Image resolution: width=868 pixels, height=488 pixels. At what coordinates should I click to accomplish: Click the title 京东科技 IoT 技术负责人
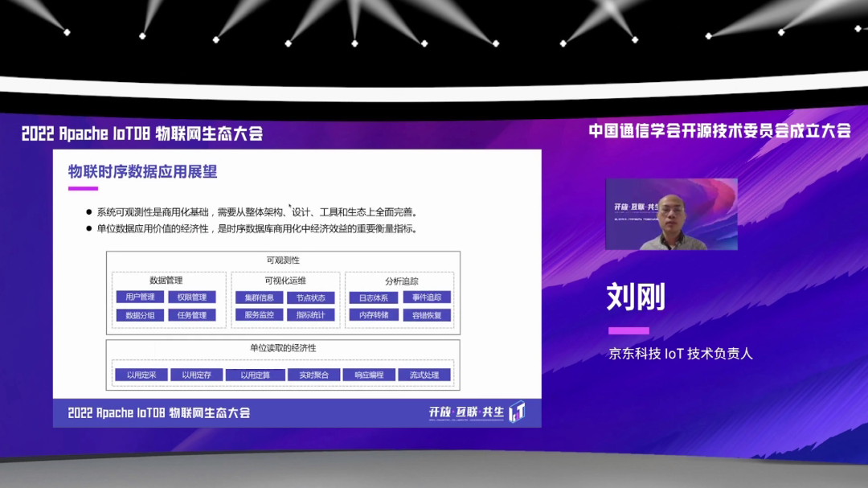681,354
